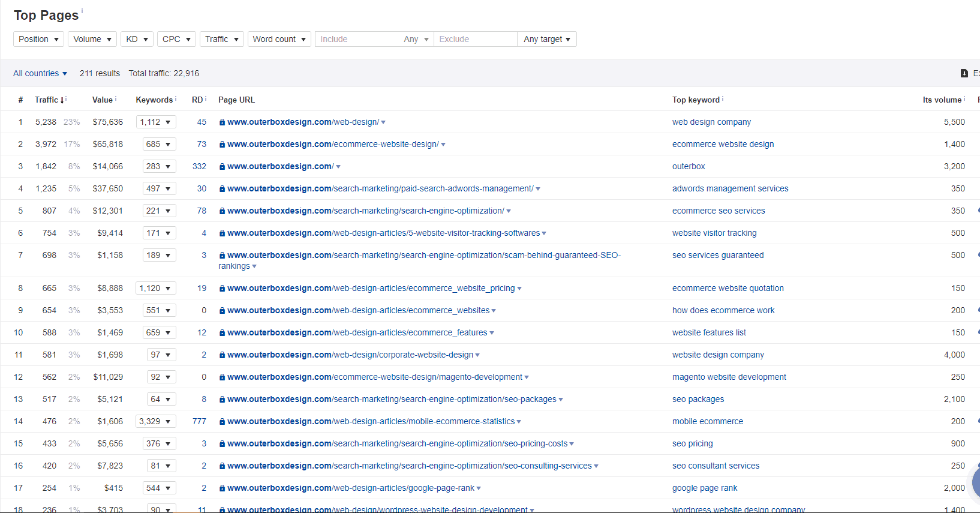
Task: Open the Any match-type dropdown
Action: 416,39
